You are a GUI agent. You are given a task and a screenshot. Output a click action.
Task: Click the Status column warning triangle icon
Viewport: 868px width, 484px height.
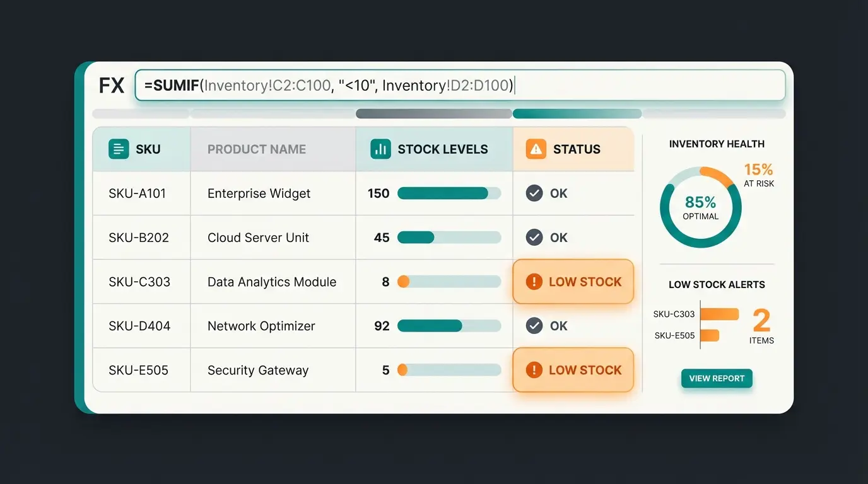point(536,149)
